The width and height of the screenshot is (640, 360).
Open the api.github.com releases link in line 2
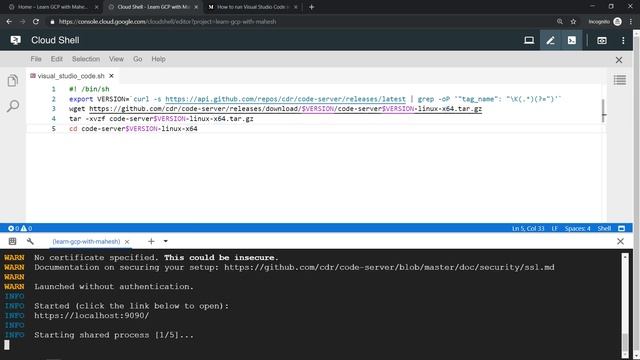[x=285, y=99]
